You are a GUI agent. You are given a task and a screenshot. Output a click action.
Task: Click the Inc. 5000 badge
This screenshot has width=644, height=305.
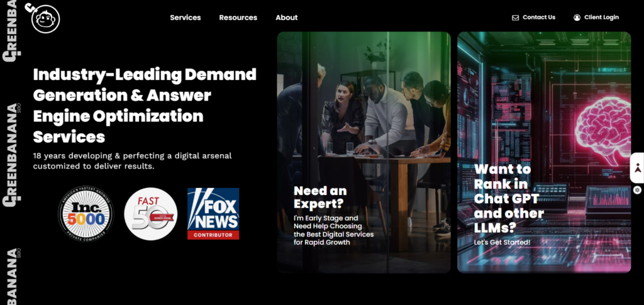click(x=86, y=214)
